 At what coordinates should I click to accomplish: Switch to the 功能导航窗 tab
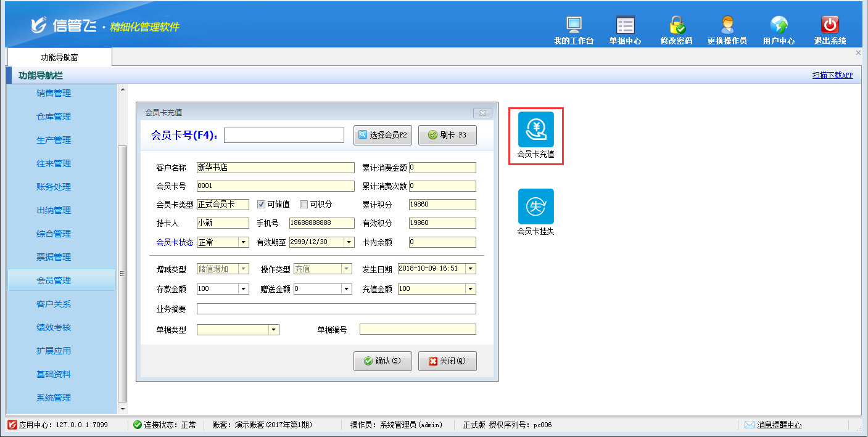[x=60, y=57]
